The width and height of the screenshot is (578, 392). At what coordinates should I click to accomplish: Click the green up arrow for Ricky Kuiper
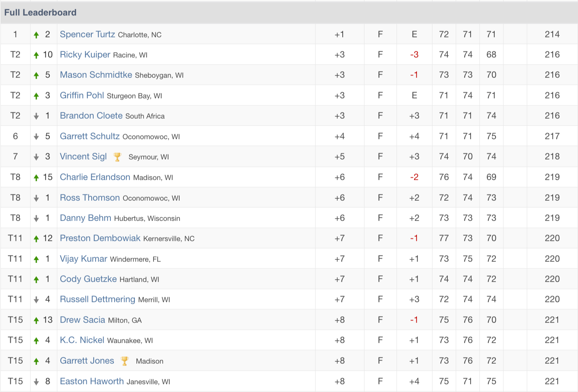click(x=36, y=55)
